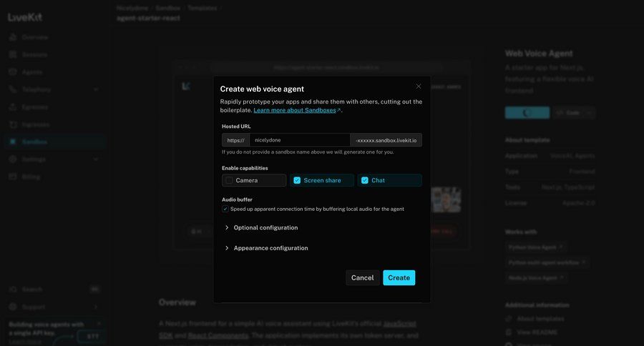Click the Support arrow chevron
The width and height of the screenshot is (644, 346).
(96, 307)
